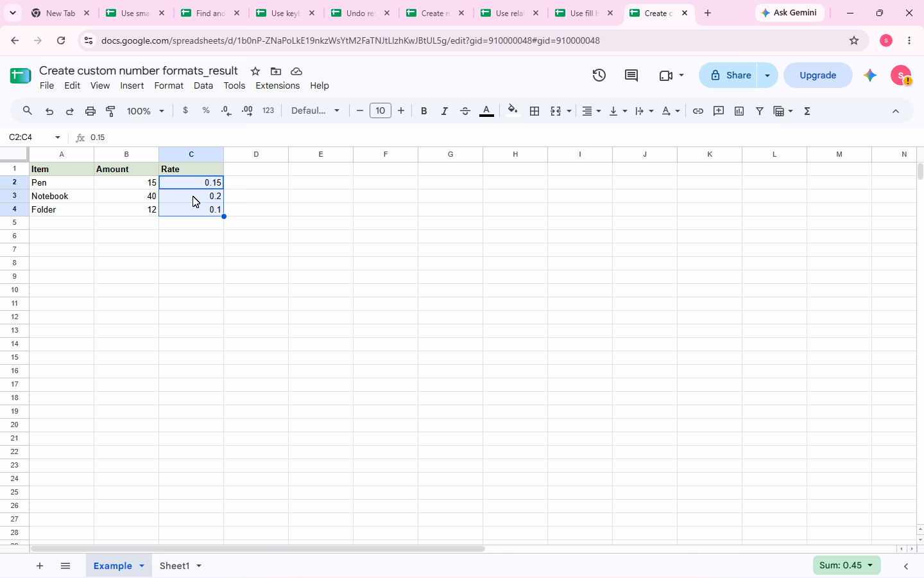924x578 pixels.
Task: Open the font Default dropdown
Action: (x=315, y=110)
